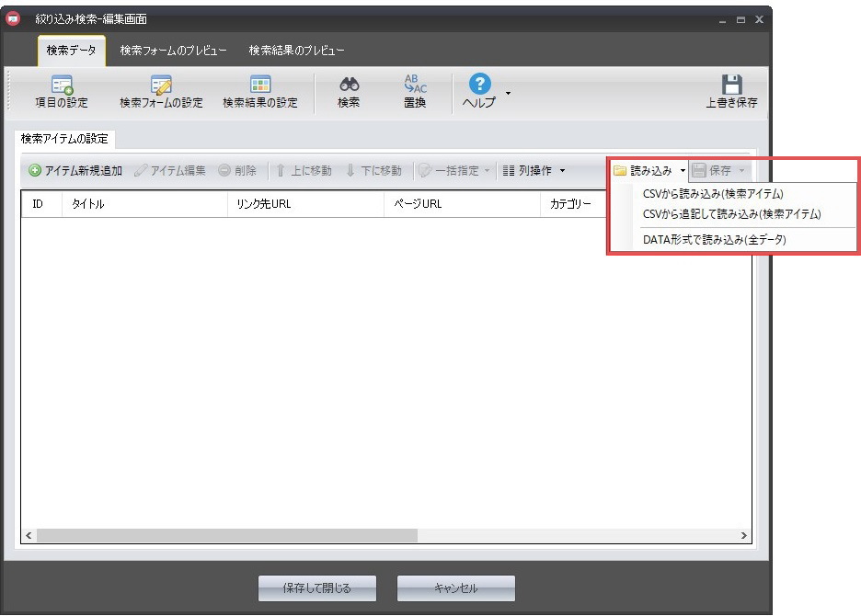Click the 保存して閉じる button
Image resolution: width=861 pixels, height=616 pixels.
[x=317, y=588]
